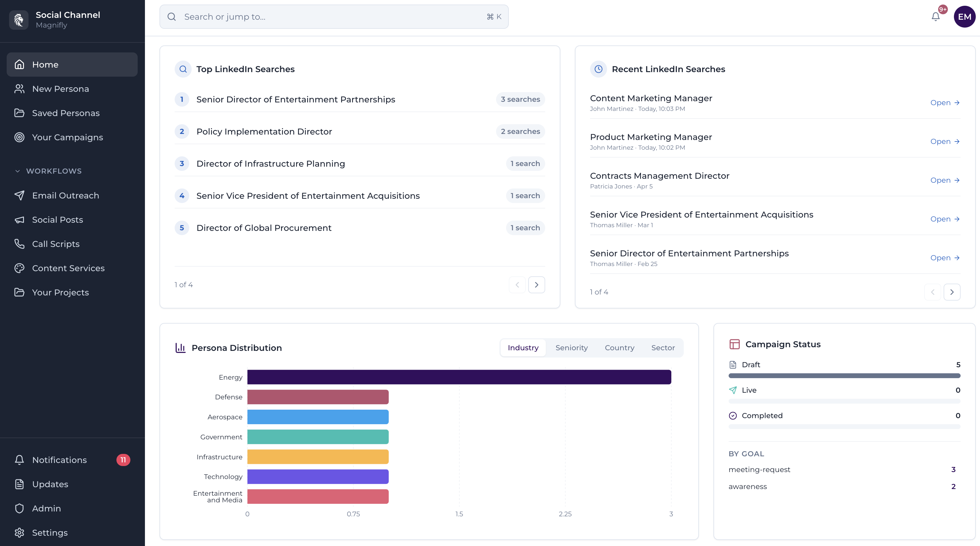The width and height of the screenshot is (980, 546).
Task: Open Your Campaigns target icon
Action: click(x=19, y=137)
